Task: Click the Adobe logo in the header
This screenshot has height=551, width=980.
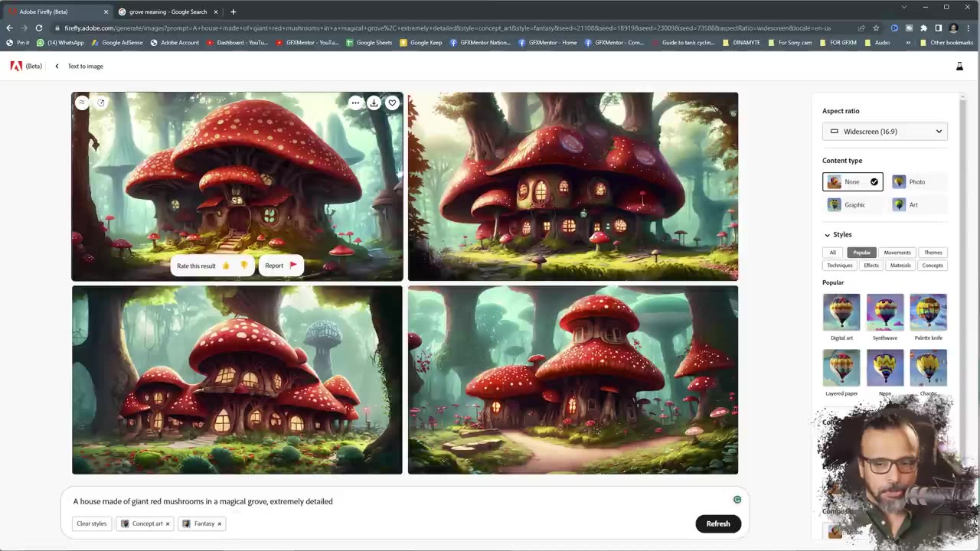Action: tap(16, 66)
